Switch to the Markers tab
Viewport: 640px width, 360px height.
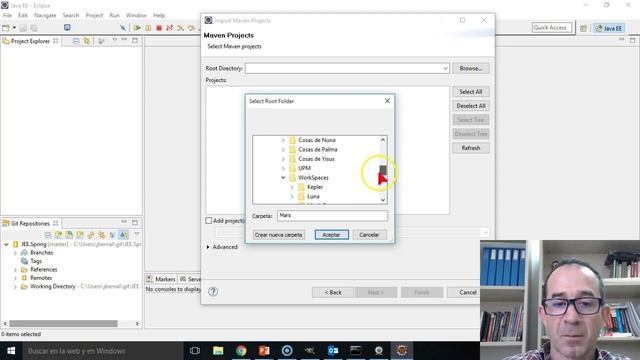click(x=161, y=279)
